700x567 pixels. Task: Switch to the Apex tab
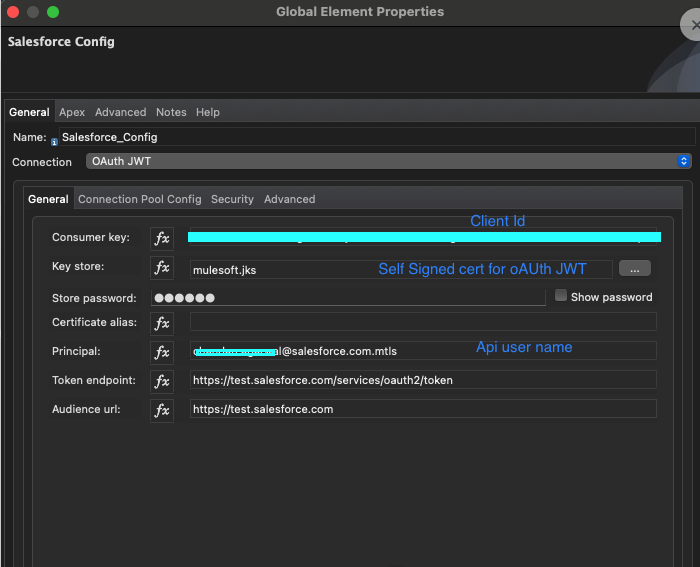pyautogui.click(x=72, y=113)
